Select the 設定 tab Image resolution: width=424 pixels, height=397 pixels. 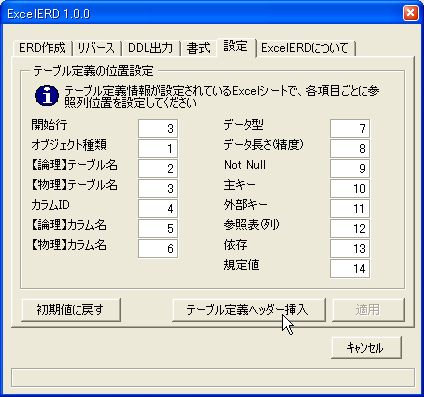236,47
